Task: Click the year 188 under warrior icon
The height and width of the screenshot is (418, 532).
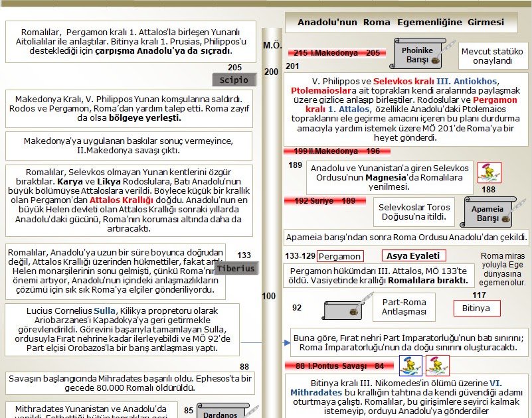Action: click(x=489, y=190)
